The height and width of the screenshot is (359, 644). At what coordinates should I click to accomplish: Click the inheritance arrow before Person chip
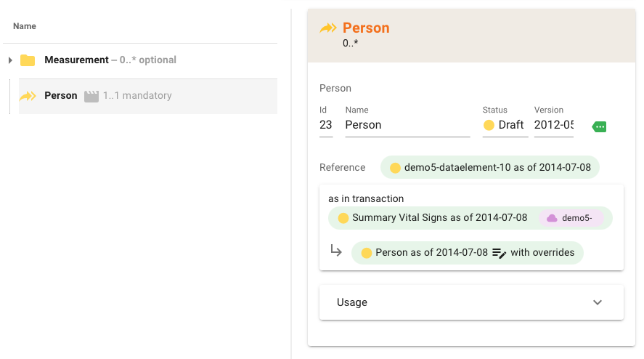tap(336, 251)
